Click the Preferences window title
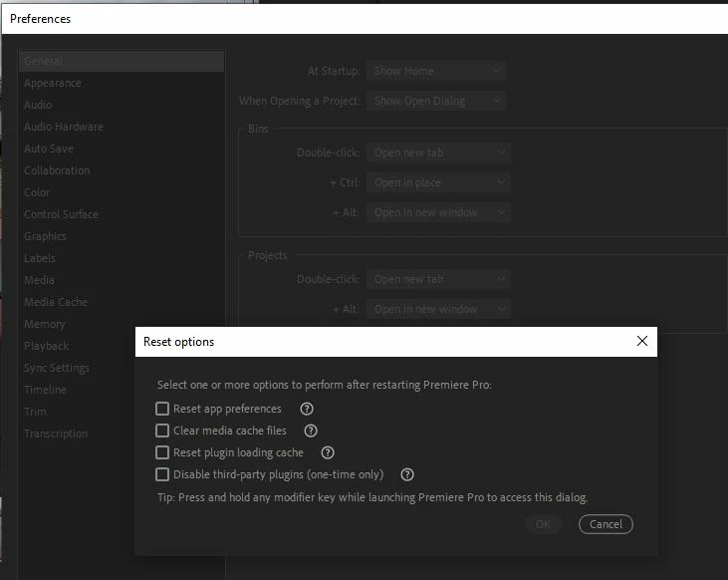 [41, 19]
